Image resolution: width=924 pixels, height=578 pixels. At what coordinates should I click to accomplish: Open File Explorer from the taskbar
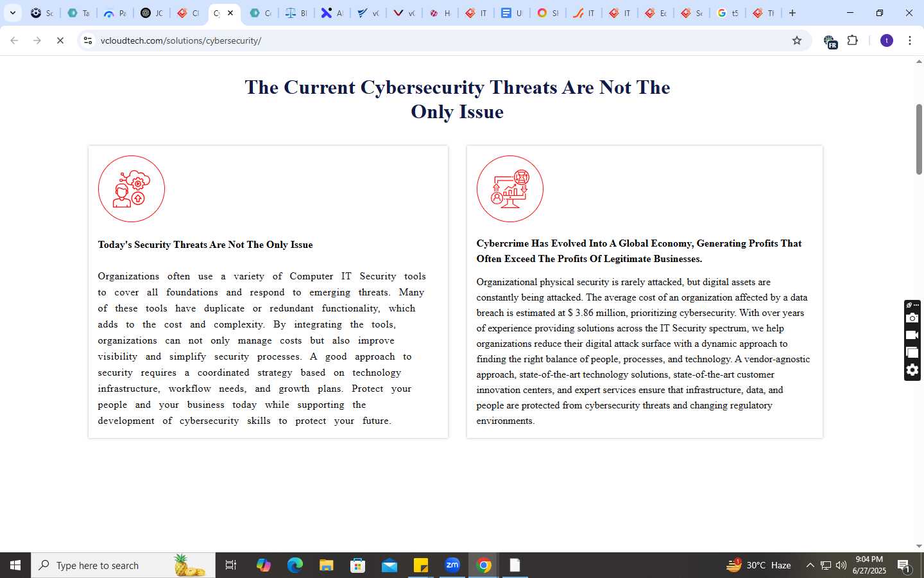pyautogui.click(x=326, y=565)
